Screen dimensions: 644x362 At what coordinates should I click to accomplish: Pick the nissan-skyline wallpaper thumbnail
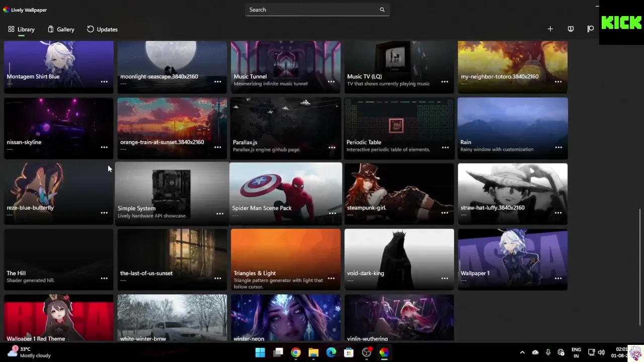click(59, 128)
